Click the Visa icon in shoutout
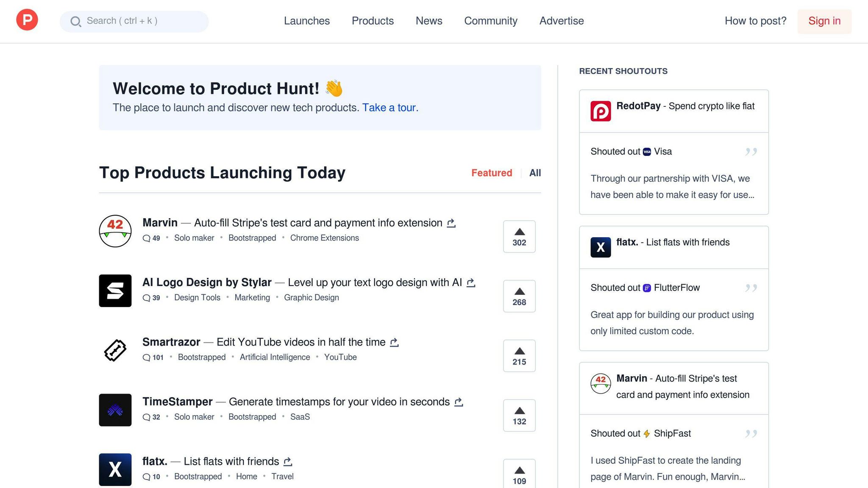This screenshot has height=488, width=868. [647, 152]
